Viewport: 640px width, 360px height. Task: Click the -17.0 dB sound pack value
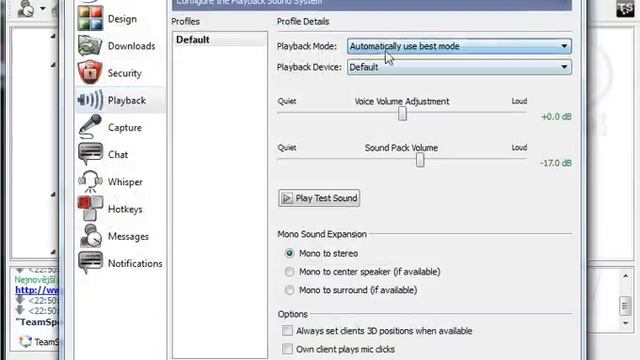tap(556, 163)
